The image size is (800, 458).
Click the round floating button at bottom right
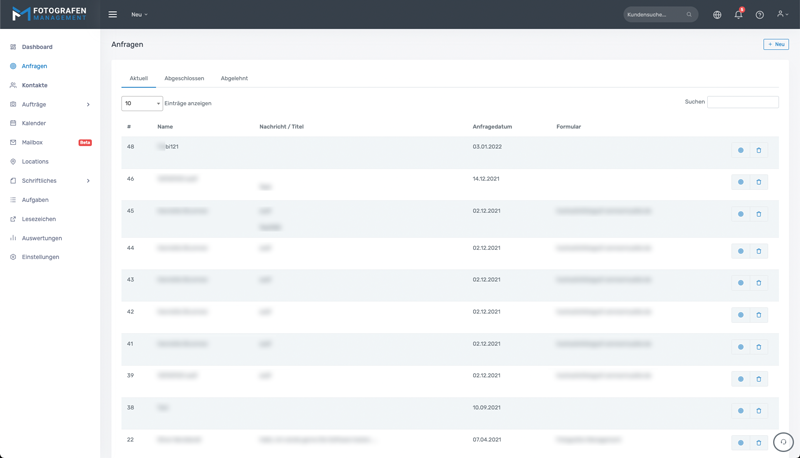click(x=783, y=442)
